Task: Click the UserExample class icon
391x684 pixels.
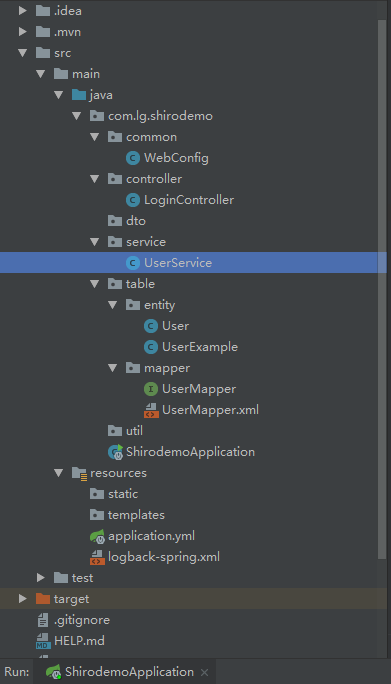Action: [151, 347]
